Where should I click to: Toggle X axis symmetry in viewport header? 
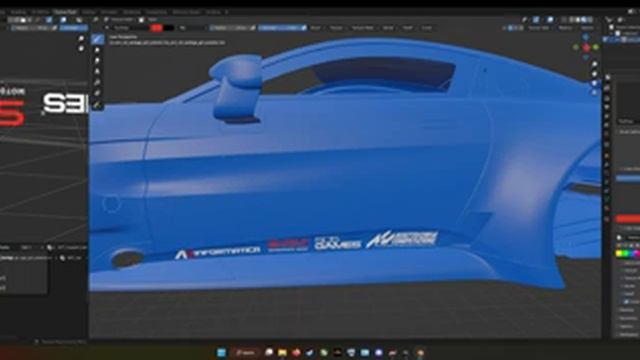coord(510,28)
